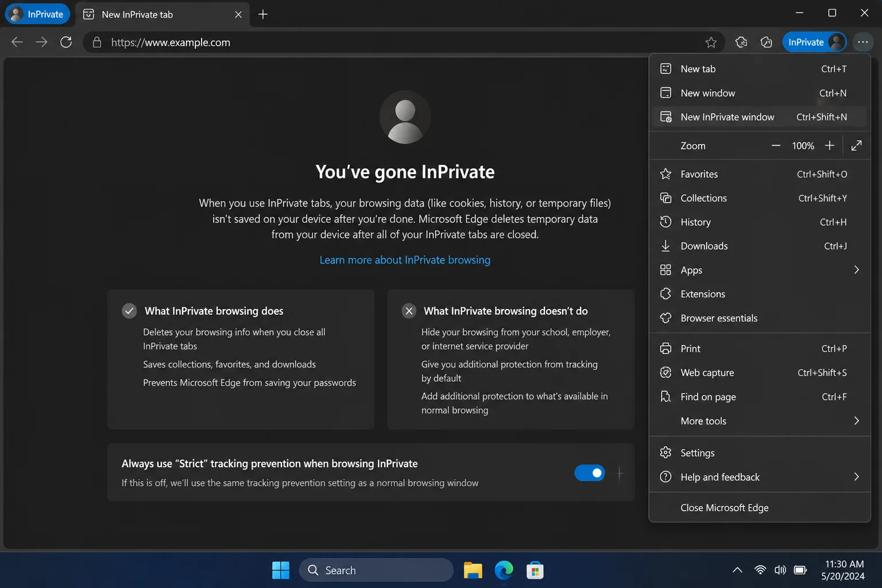Expand the More tools submenu arrow

point(856,421)
